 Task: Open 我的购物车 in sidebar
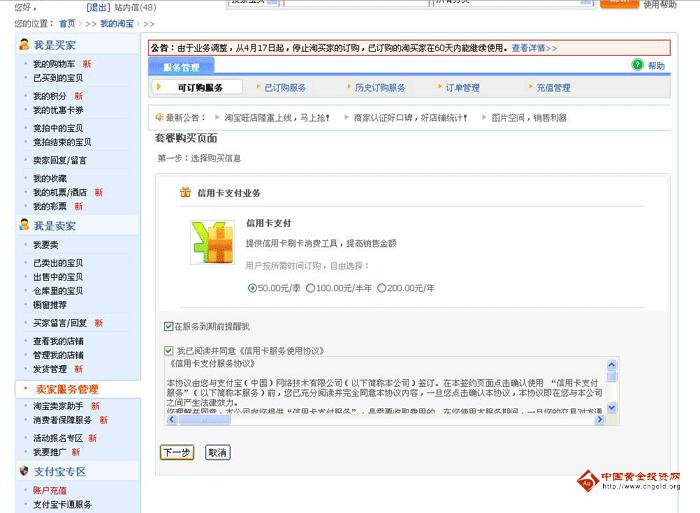click(x=54, y=64)
